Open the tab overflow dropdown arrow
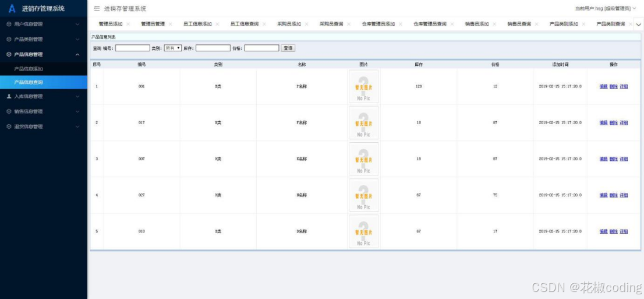Screen dimensions: 644x299 [638, 24]
